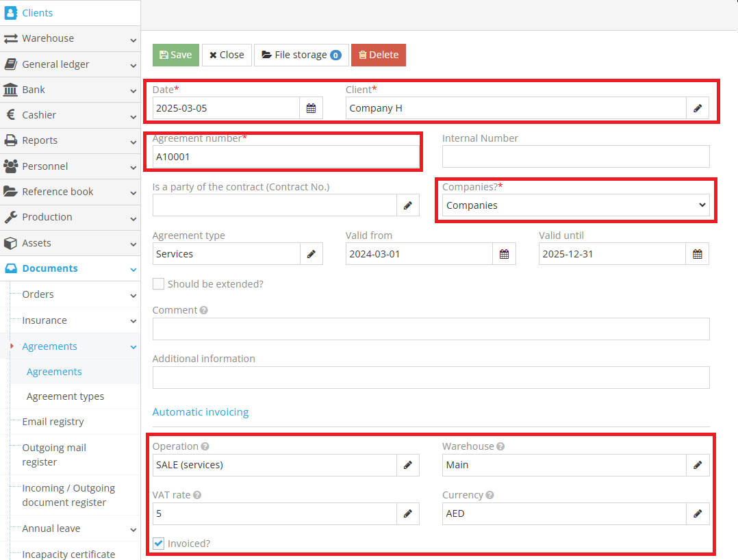Viewport: 738px width, 560px height.
Task: Click the pencil icon next to Client field
Action: tap(697, 108)
